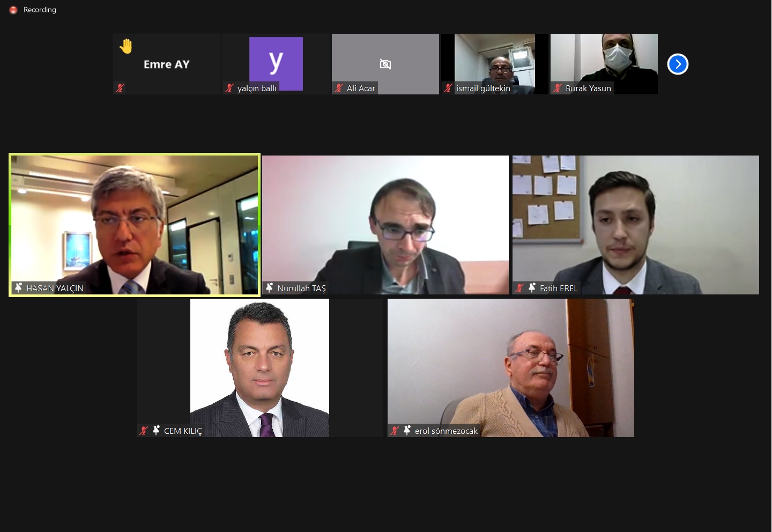The height and width of the screenshot is (532, 772).
Task: Click the pin icon next to HASAN YALÇIN
Action: click(x=19, y=288)
